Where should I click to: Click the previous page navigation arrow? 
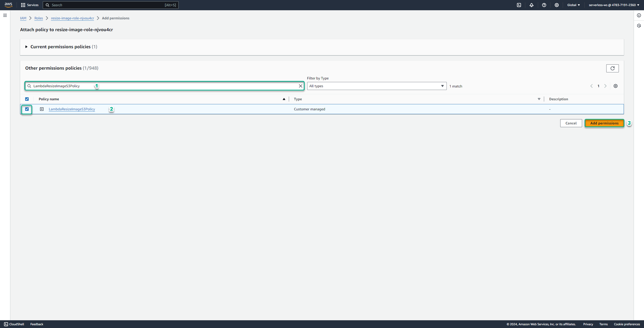pyautogui.click(x=592, y=86)
